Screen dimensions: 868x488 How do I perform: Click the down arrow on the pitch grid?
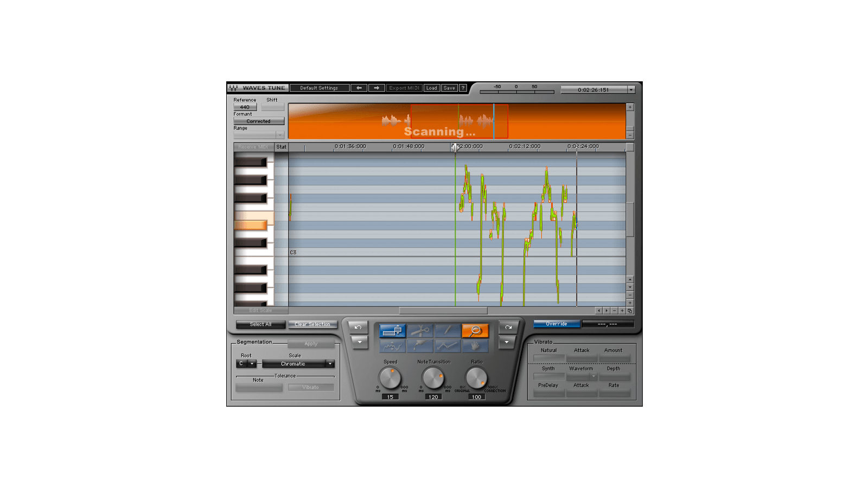(x=630, y=287)
